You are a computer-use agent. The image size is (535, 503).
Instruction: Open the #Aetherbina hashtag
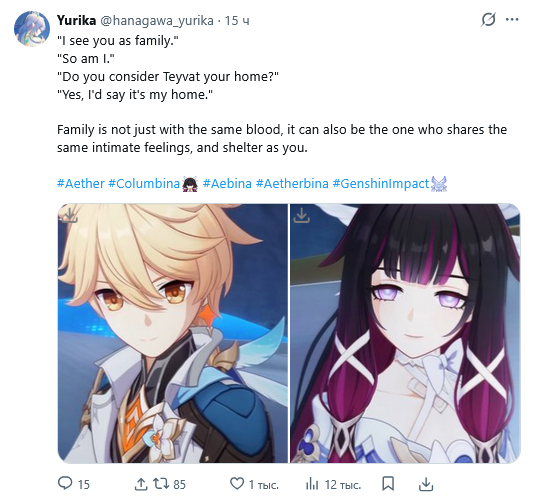292,184
